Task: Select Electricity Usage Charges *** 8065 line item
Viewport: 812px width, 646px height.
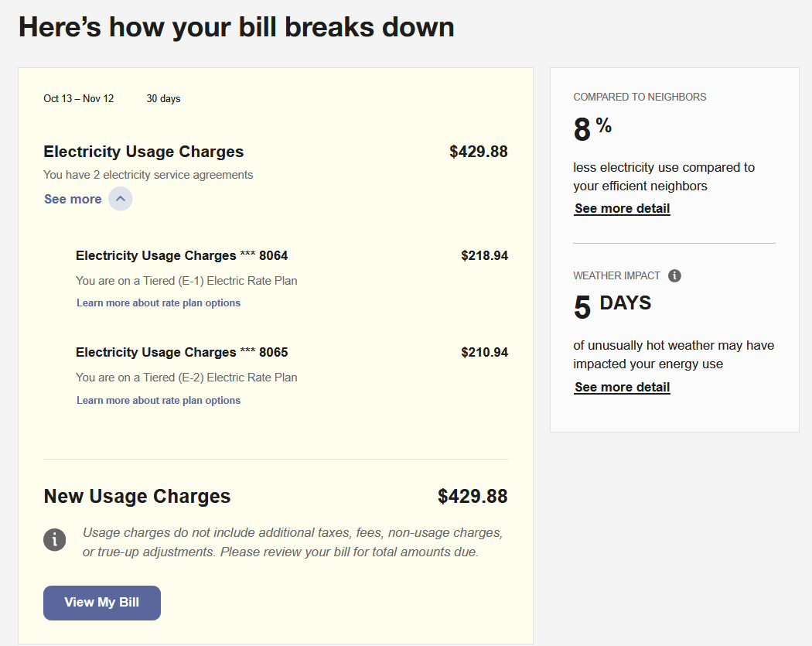Action: (x=182, y=352)
